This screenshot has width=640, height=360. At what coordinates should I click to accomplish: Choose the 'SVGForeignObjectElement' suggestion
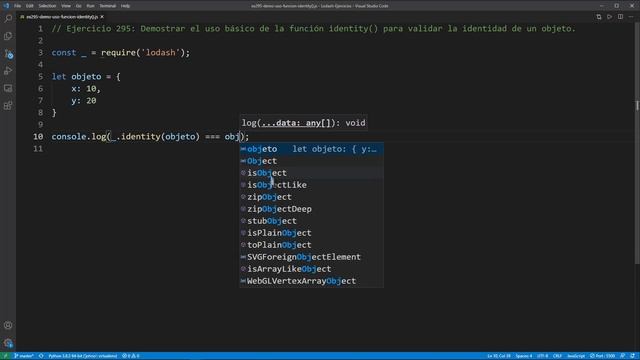tap(311, 257)
